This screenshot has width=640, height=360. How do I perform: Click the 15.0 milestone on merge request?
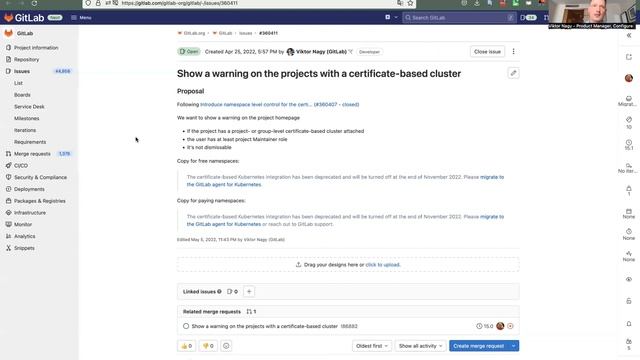tap(485, 327)
